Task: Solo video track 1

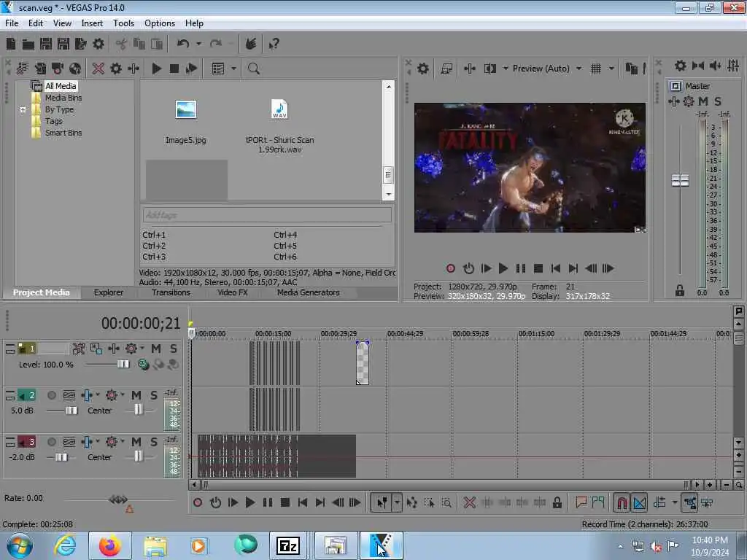Action: (174, 349)
